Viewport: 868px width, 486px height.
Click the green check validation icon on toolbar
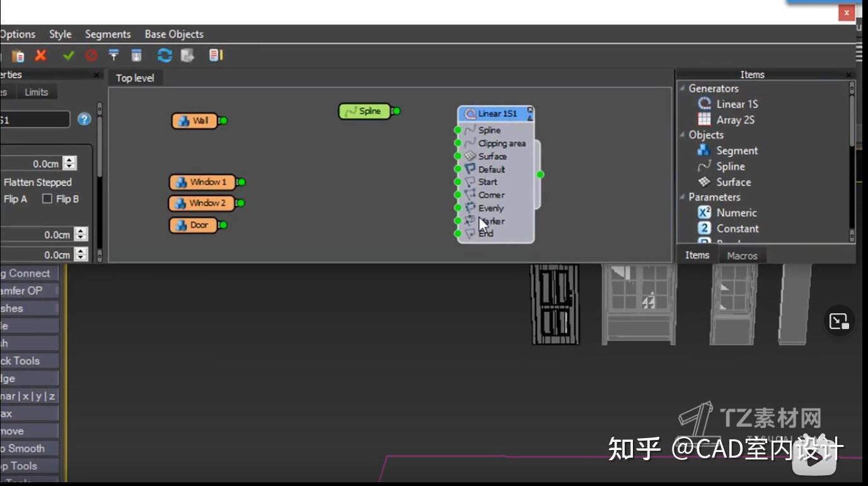(x=69, y=55)
